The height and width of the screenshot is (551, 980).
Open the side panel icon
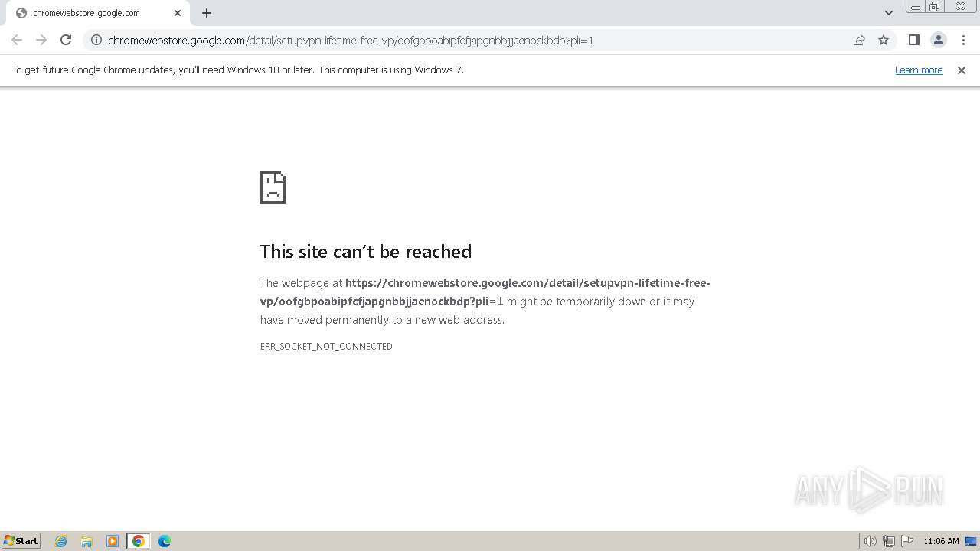click(913, 40)
